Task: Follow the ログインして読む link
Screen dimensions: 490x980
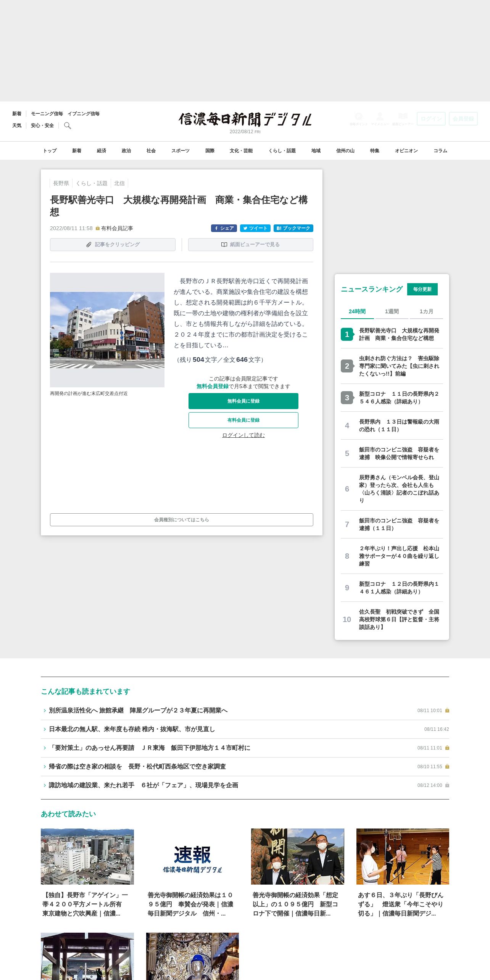Action: coord(243,435)
